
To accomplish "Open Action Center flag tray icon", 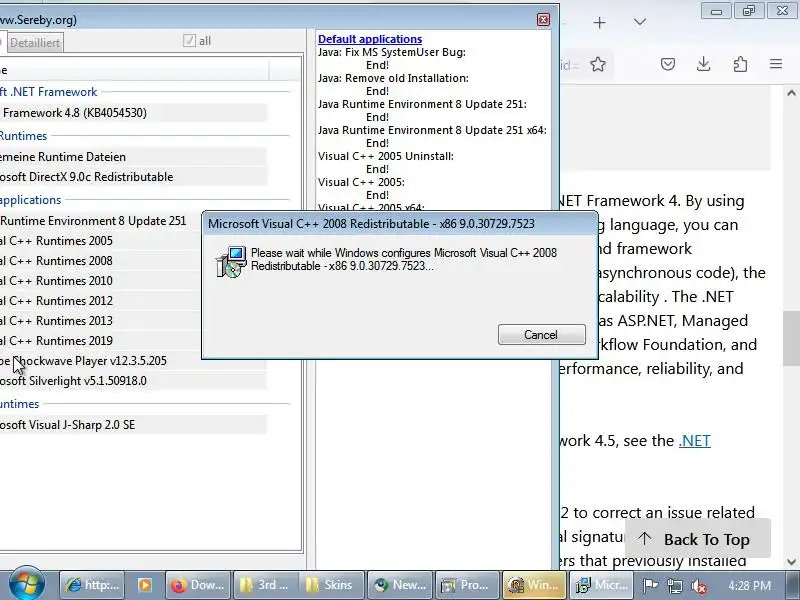I will pos(651,586).
